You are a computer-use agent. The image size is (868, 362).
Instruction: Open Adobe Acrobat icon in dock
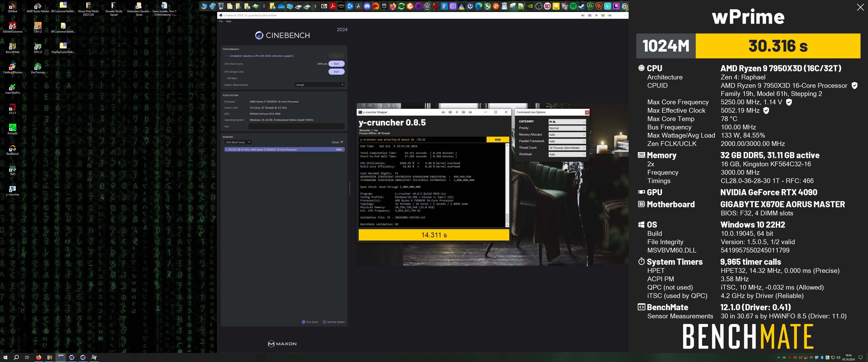[x=333, y=6]
